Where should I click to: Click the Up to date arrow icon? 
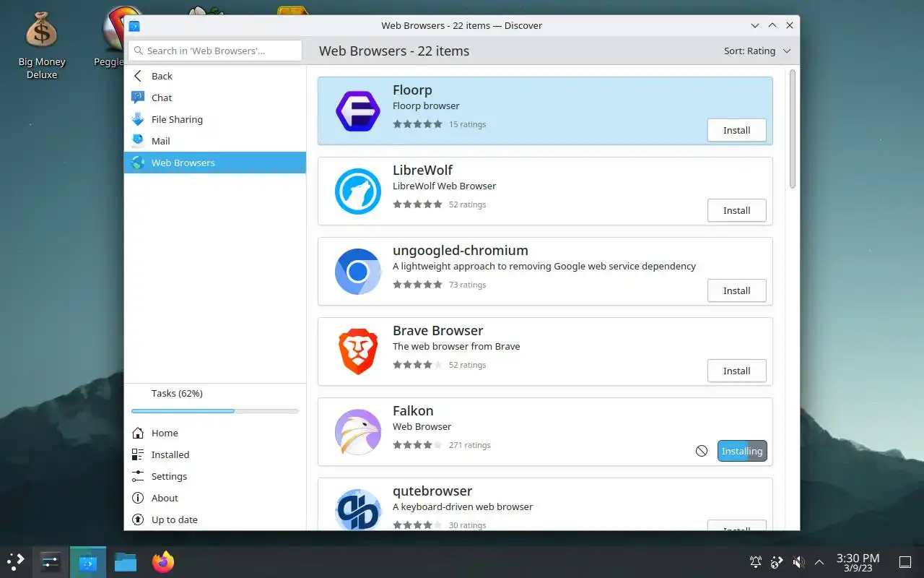138,519
